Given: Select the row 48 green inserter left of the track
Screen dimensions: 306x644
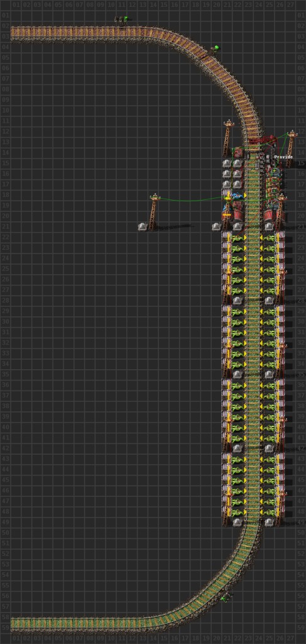Looking at the screenshot, I should pos(238,512).
